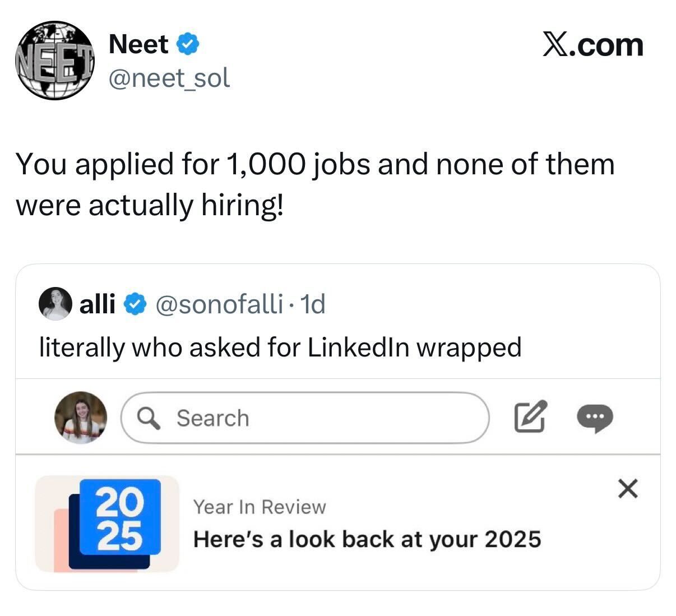Viewport: 676px width, 616px height.
Task: Click the alli display name
Action: pos(98,304)
